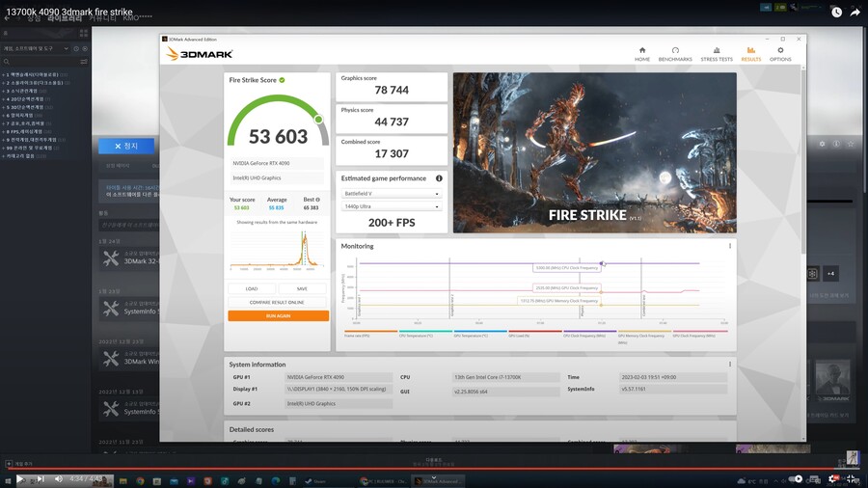This screenshot has height=488, width=868.
Task: Expand Steam category number 3
Action: tap(3, 91)
